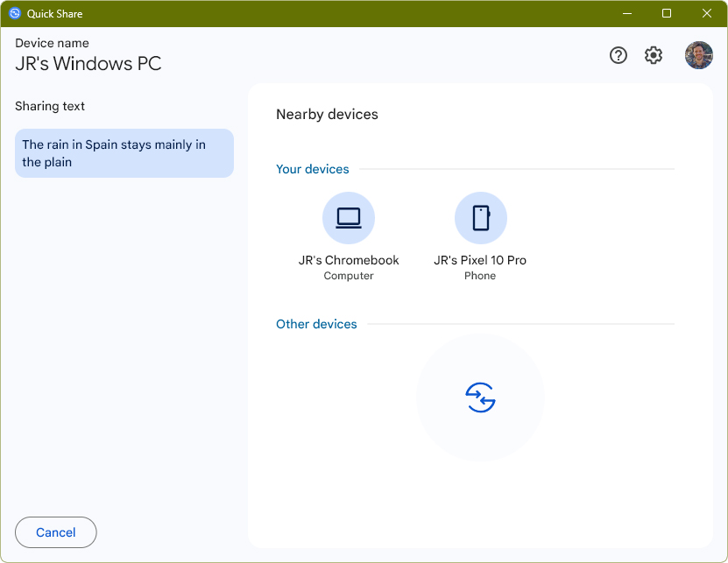Image resolution: width=728 pixels, height=563 pixels.
Task: Click the help question mark icon
Action: 618,55
